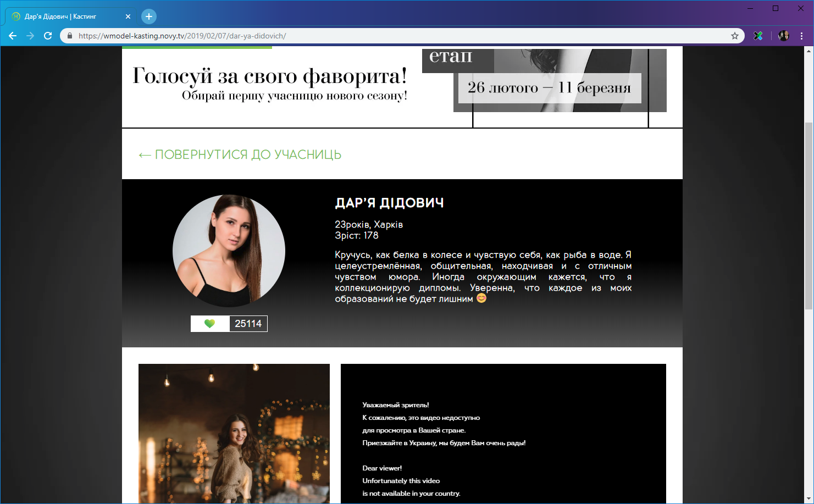Viewport: 814px width, 504px height.
Task: Reload the page with refresh icon
Action: [x=48, y=36]
